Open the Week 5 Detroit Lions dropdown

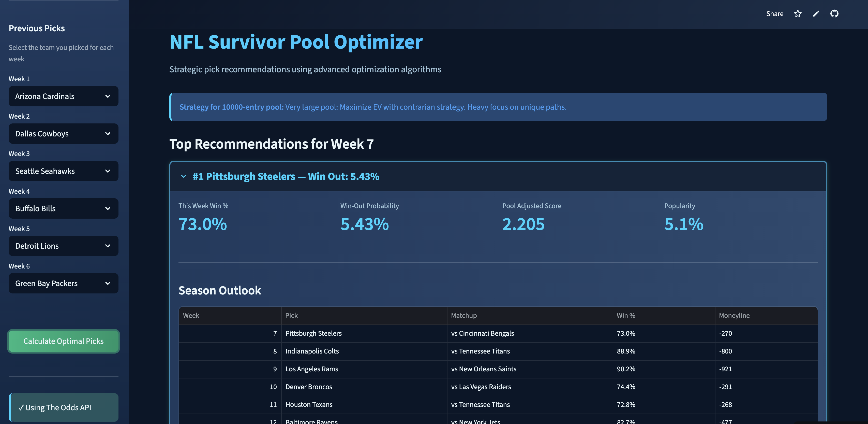coord(63,246)
